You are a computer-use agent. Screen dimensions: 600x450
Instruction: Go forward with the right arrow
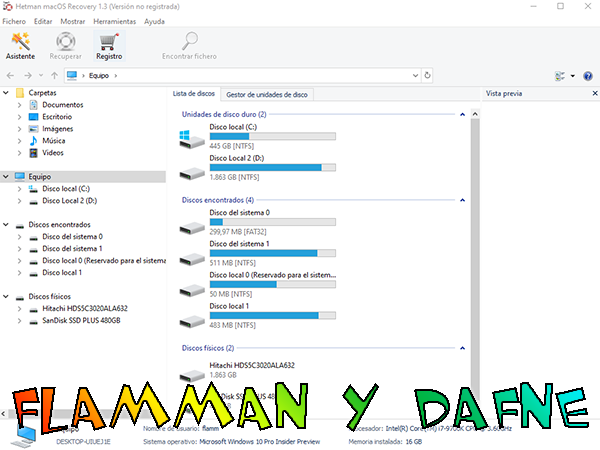[x=28, y=75]
